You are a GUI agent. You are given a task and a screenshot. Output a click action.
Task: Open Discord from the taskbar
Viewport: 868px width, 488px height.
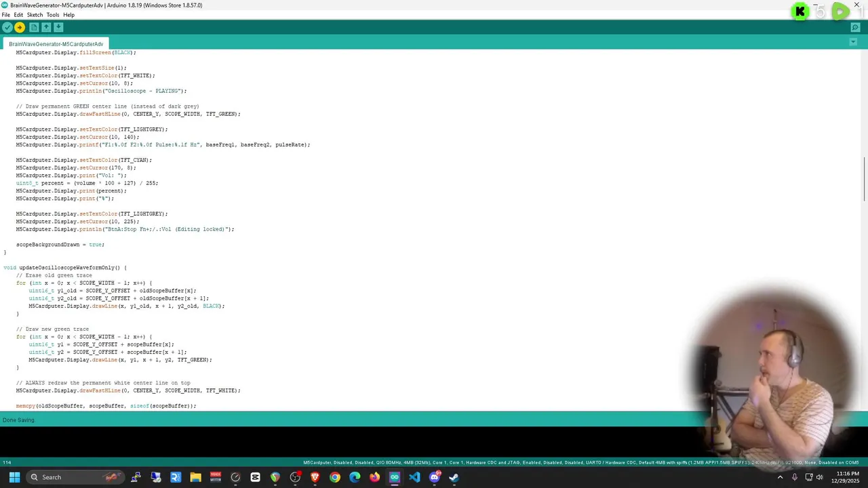coord(435,477)
